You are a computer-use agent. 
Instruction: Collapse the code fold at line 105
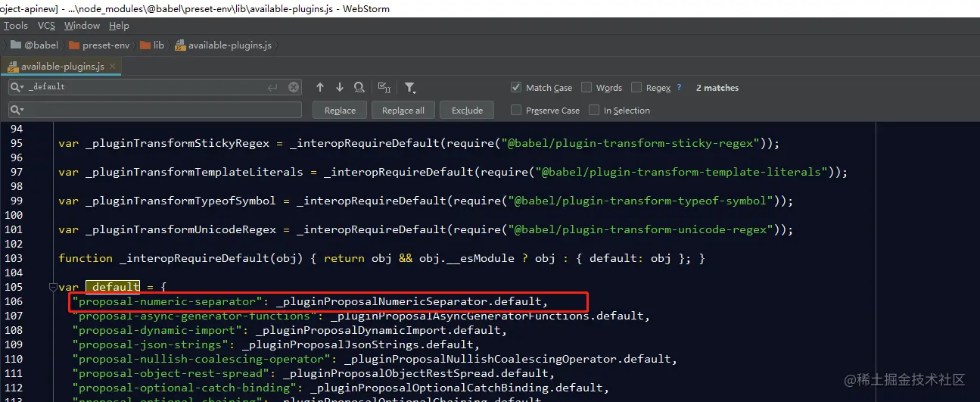coord(53,288)
